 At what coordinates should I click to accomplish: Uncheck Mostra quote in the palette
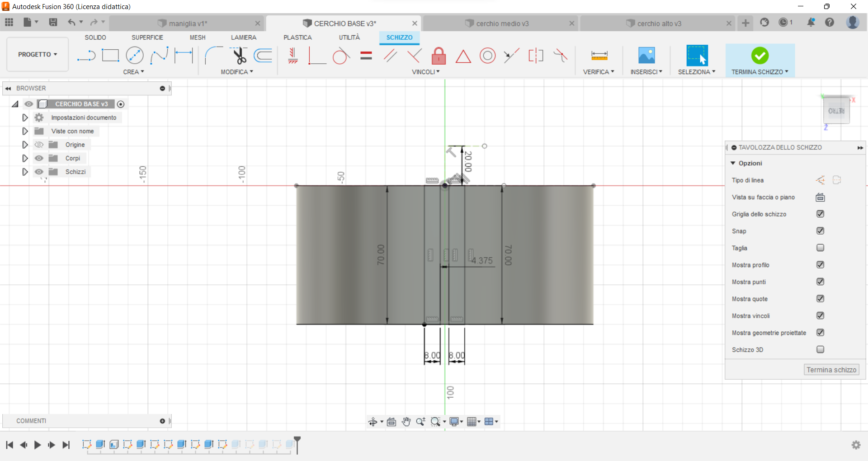click(821, 299)
